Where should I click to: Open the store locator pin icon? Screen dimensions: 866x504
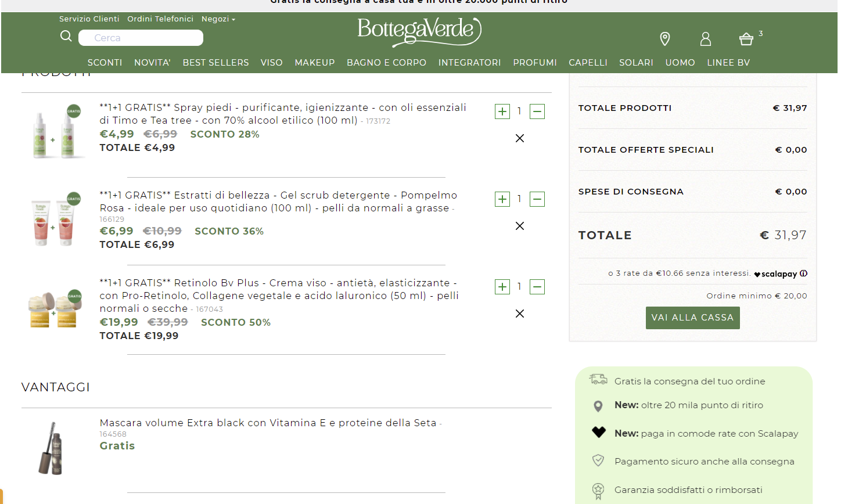[665, 39]
